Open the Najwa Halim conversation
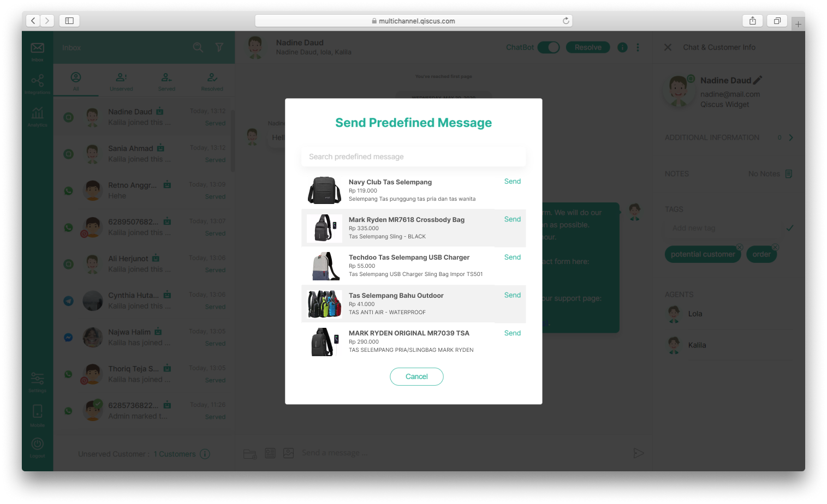Screen dimensions: 827x504 tap(144, 337)
